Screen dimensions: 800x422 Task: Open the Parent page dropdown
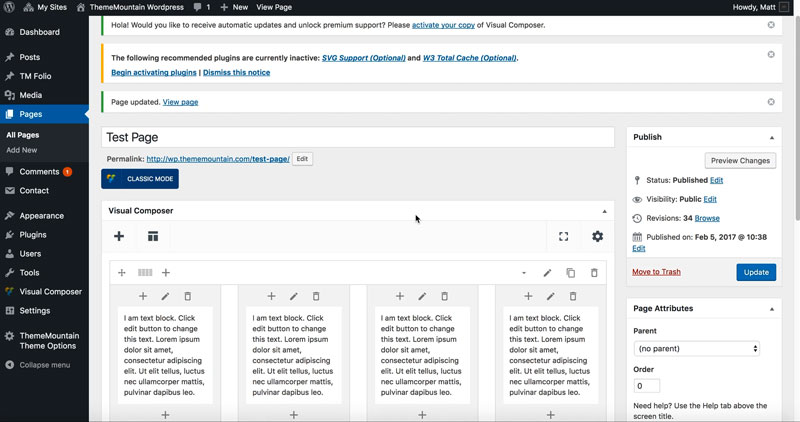point(697,349)
